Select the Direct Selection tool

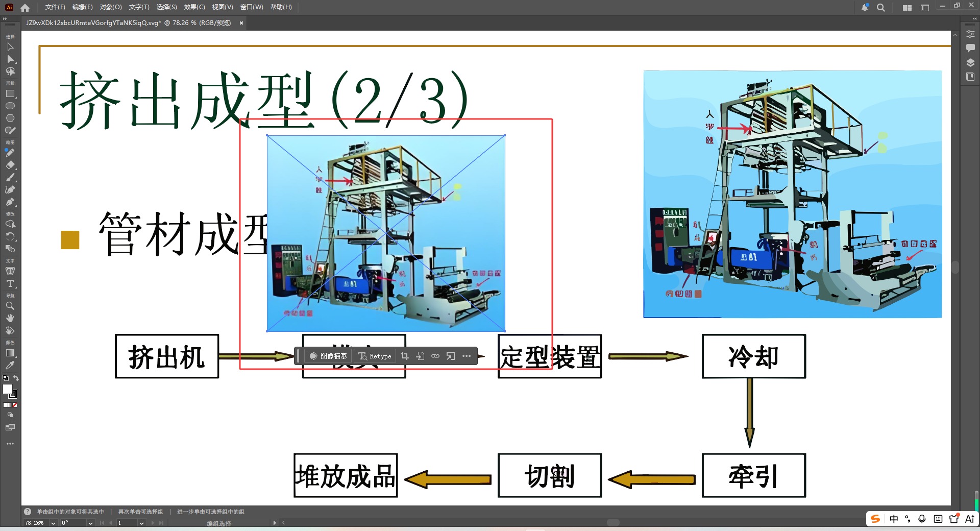(x=10, y=60)
